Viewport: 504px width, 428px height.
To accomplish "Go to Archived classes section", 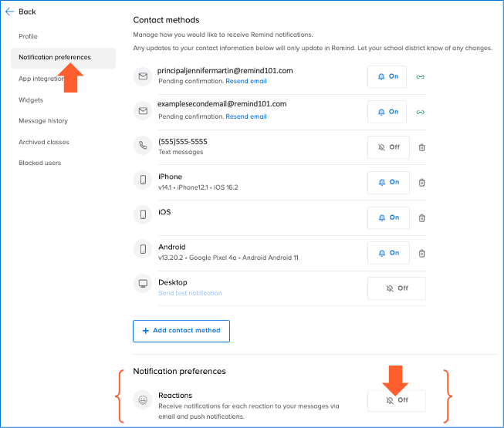I will coord(44,142).
